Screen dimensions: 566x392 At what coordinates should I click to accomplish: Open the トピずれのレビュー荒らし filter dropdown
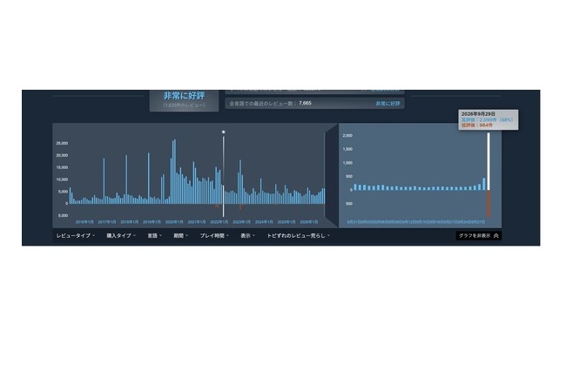point(298,236)
